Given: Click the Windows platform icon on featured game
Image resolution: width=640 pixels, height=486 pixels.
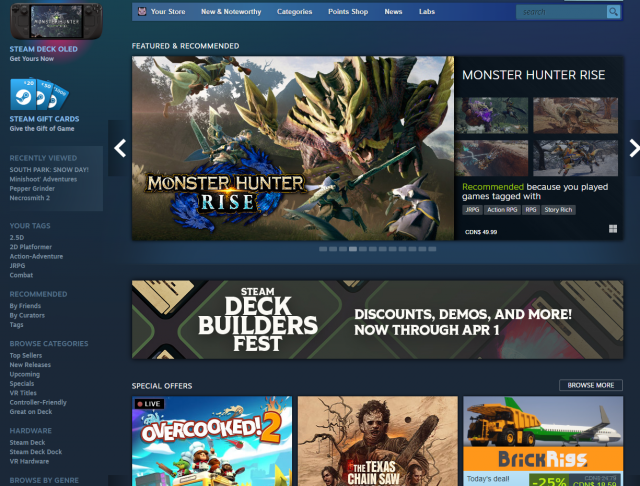Looking at the screenshot, I should pos(611,229).
